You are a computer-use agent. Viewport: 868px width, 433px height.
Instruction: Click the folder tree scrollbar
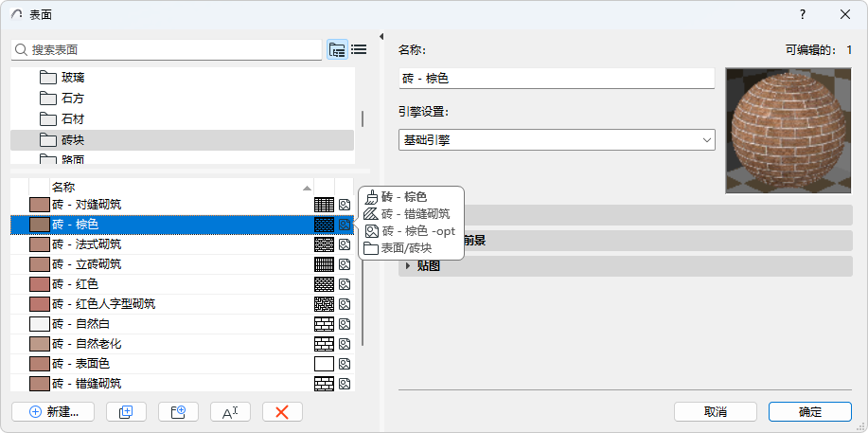pos(363,118)
